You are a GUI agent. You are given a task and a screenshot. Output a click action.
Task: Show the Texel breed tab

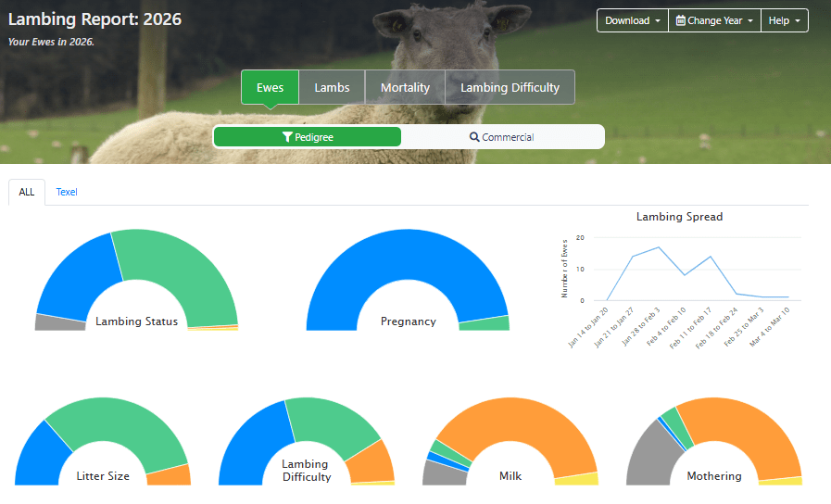click(x=67, y=192)
